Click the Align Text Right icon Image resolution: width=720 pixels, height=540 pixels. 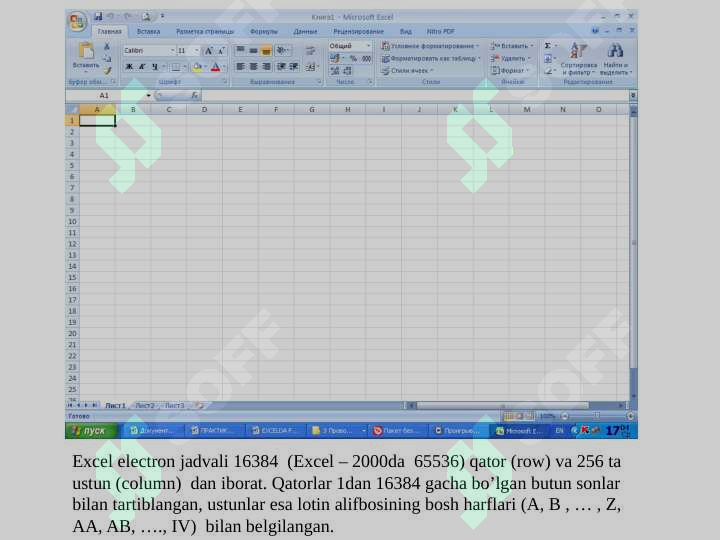pyautogui.click(x=266, y=67)
